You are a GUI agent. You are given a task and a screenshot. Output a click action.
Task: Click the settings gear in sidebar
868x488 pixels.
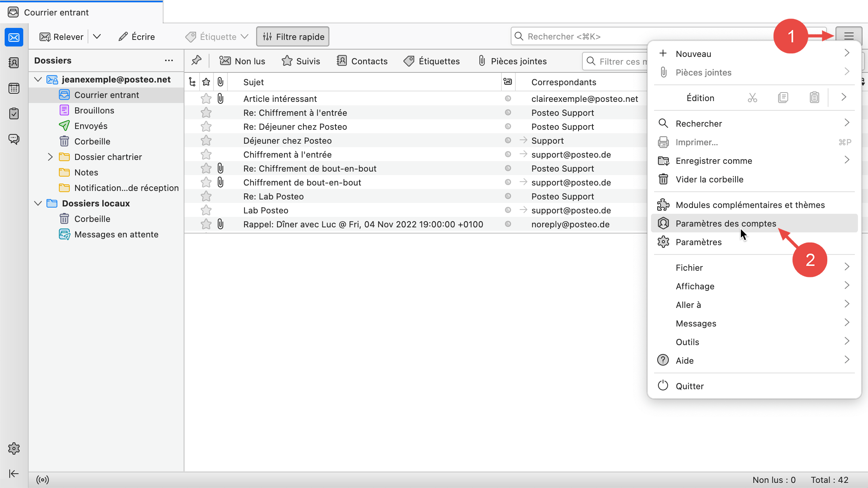pos(14,448)
